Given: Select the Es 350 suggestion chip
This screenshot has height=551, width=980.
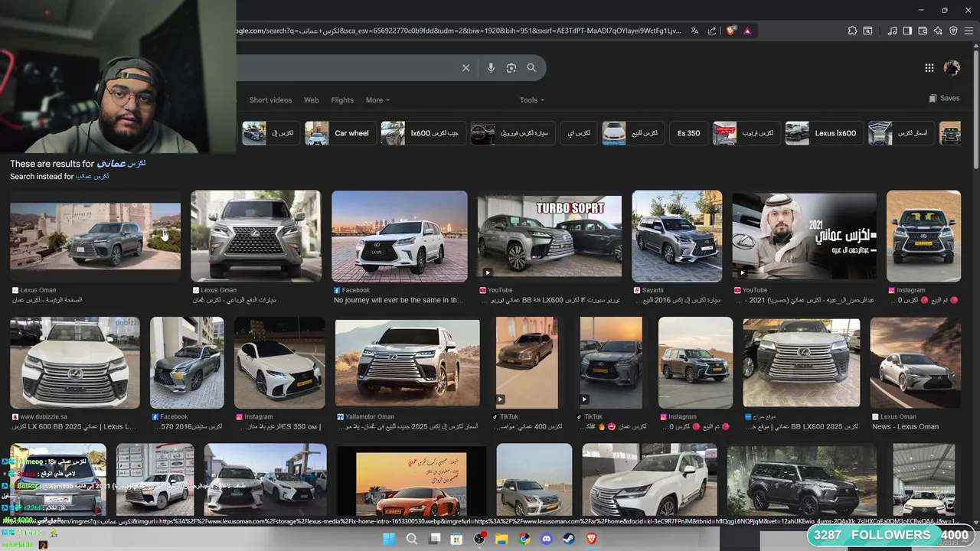Looking at the screenshot, I should coord(688,133).
